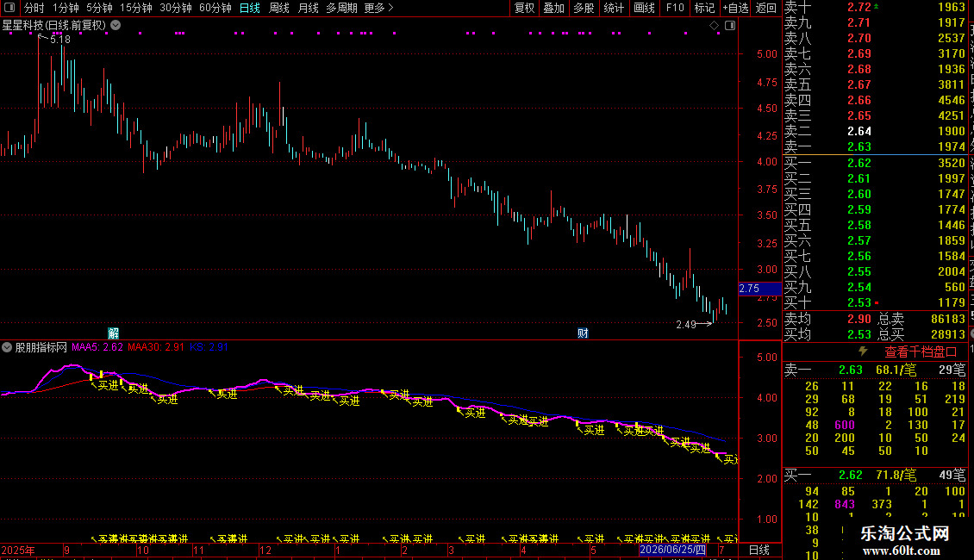The width and height of the screenshot is (974, 560).
Task: Click the 标记 mark button
Action: click(x=704, y=8)
